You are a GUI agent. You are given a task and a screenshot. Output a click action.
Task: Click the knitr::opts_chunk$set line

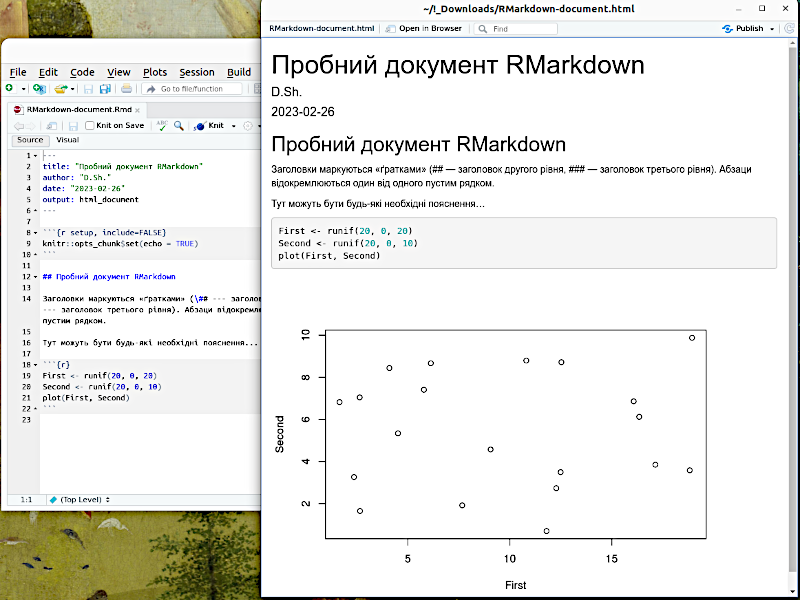click(x=120, y=243)
